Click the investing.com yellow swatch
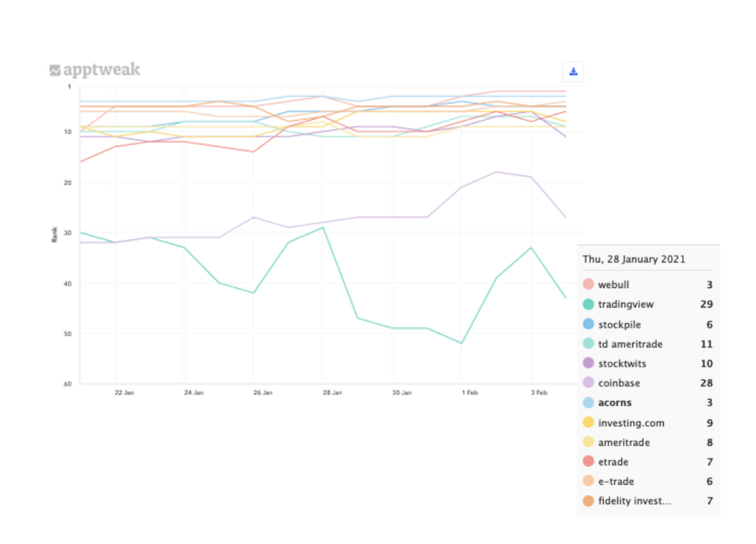Screen dimensions: 756x544 [x=588, y=422]
